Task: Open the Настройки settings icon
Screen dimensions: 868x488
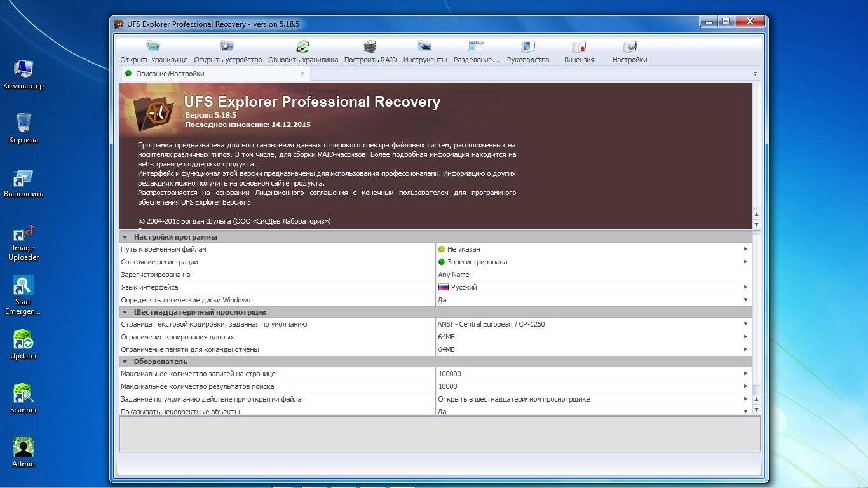Action: pyautogui.click(x=630, y=46)
